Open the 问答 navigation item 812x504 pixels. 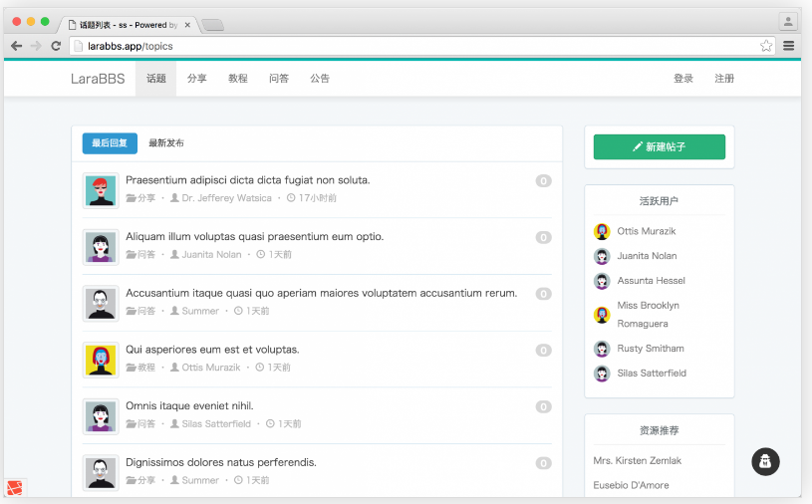[279, 79]
